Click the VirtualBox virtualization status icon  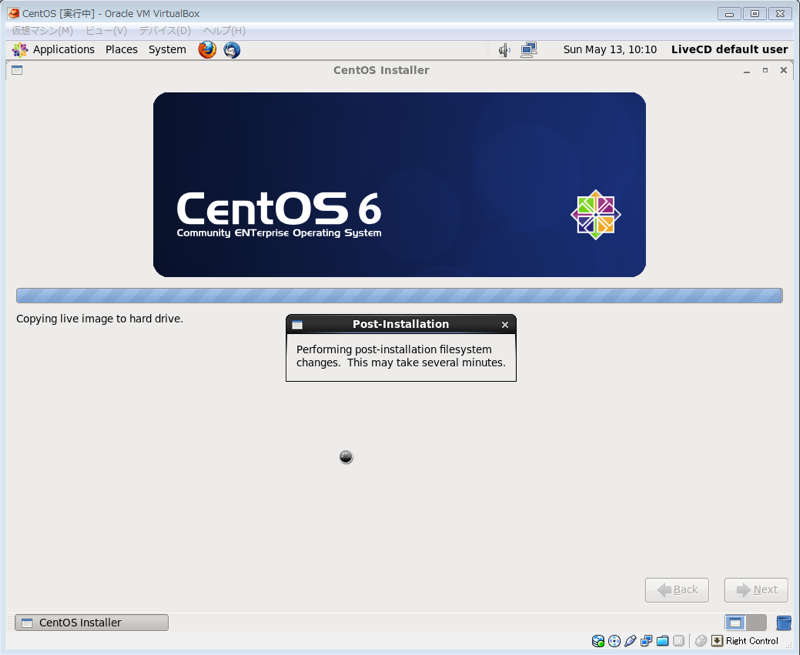(x=679, y=641)
